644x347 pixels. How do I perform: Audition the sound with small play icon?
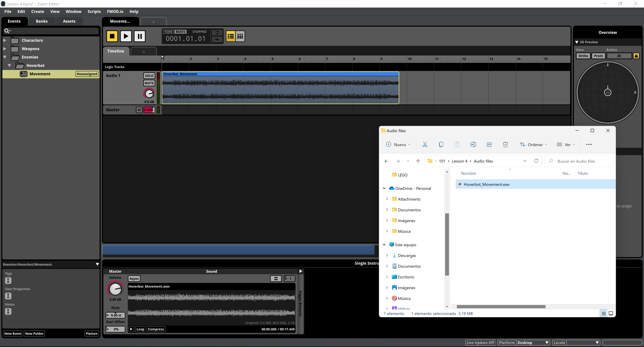click(131, 329)
